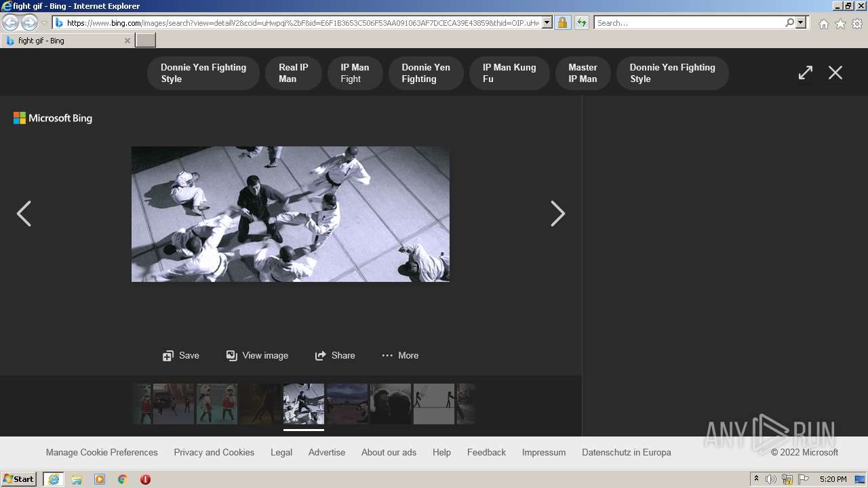
Task: Select the highlighted current fight thumbnail
Action: (304, 404)
